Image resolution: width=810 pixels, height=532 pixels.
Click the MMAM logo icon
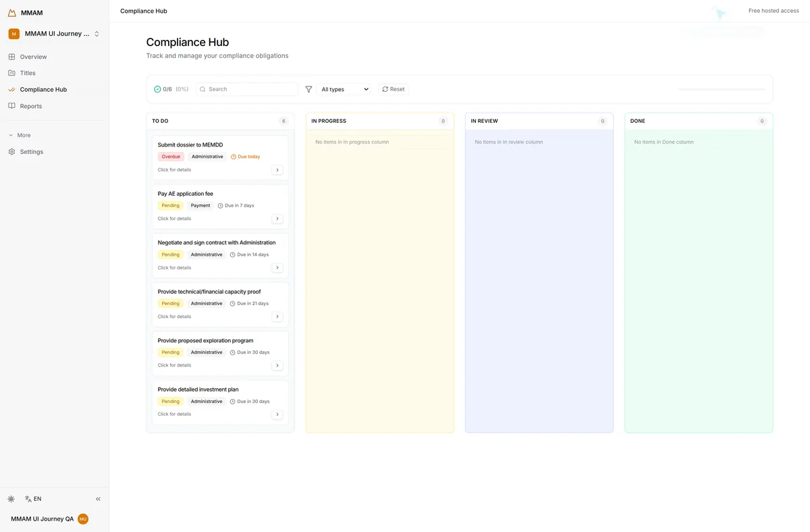point(12,13)
